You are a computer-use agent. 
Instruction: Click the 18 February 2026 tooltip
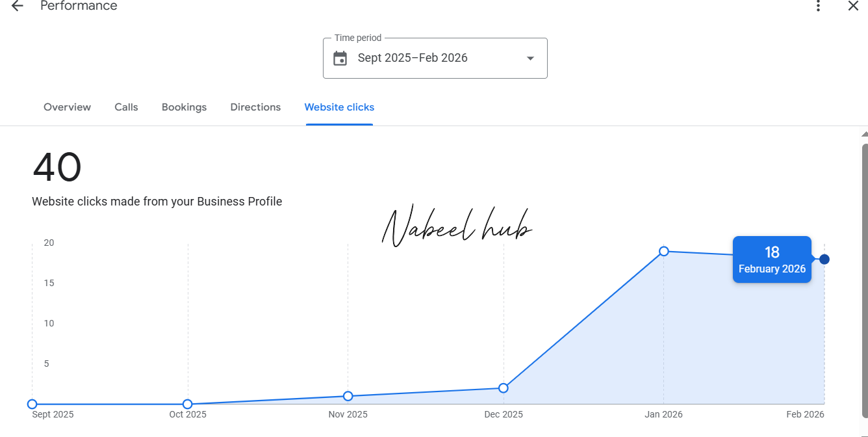coord(772,259)
